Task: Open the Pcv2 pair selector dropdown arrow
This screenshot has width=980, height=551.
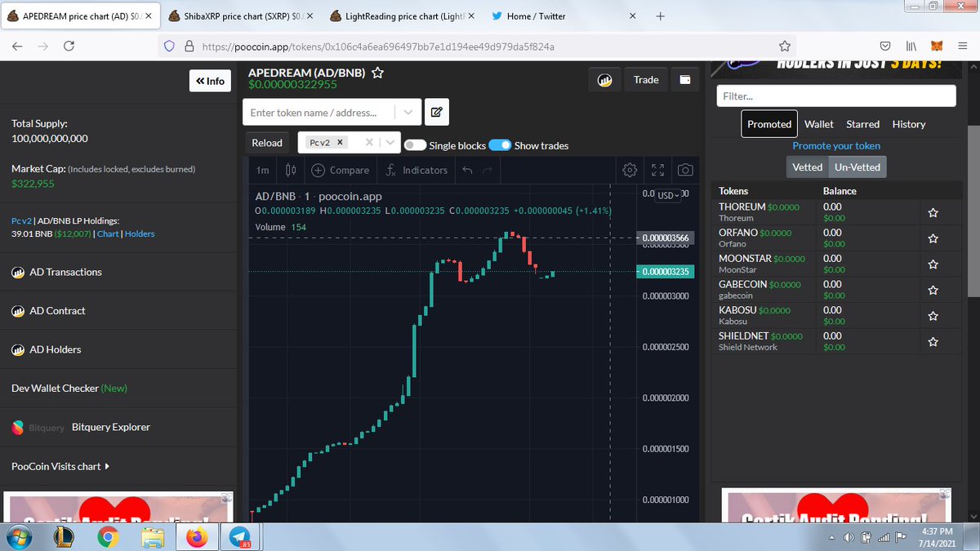Action: click(x=391, y=142)
